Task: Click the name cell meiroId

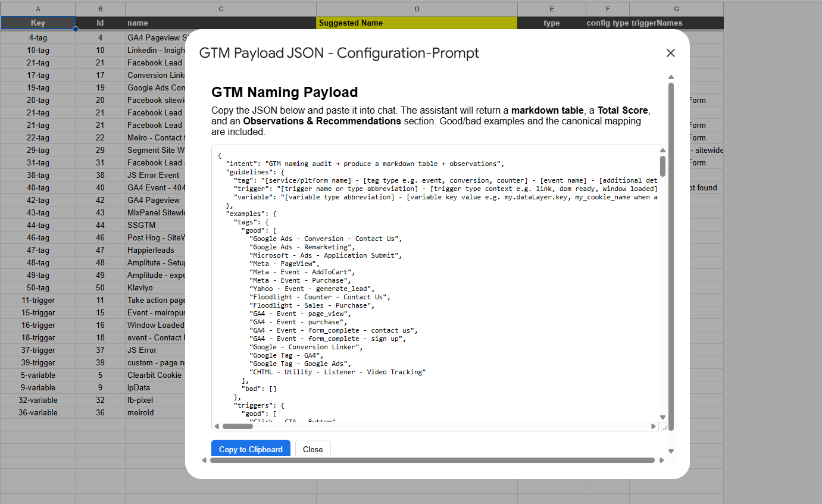Action: (x=155, y=412)
